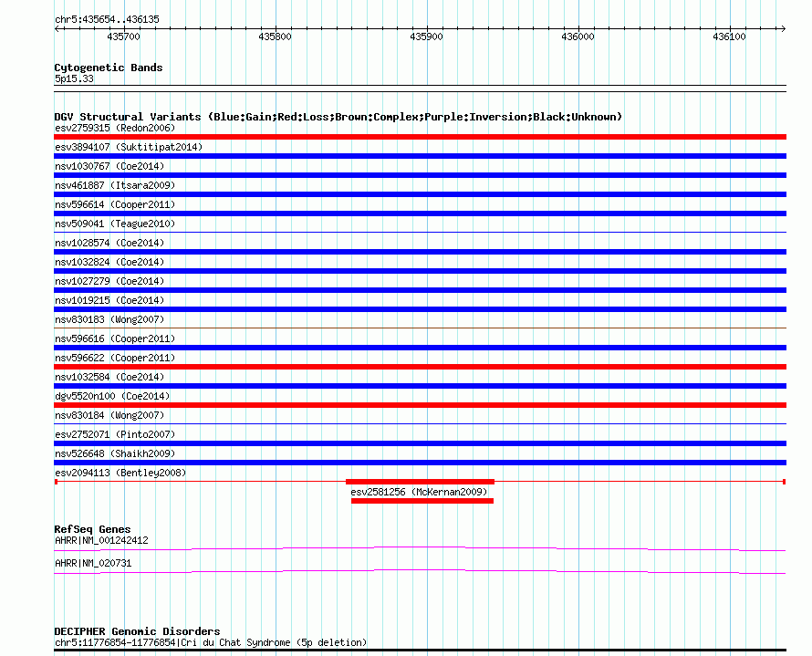Open the nsv1032584 (Coe2014) variant
812x656 pixels.
(x=109, y=377)
